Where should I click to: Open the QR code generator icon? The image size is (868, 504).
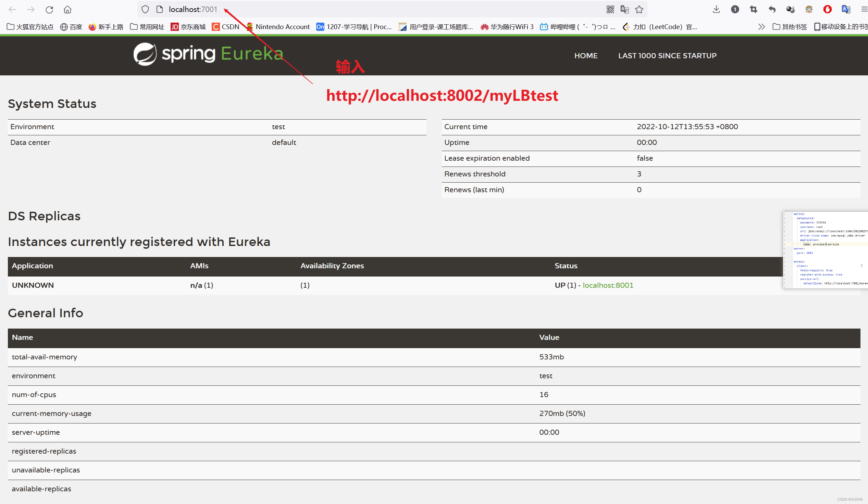[610, 10]
